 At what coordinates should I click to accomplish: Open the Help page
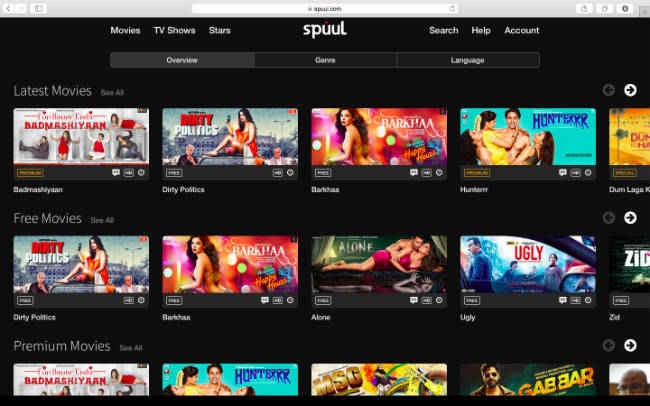[481, 30]
